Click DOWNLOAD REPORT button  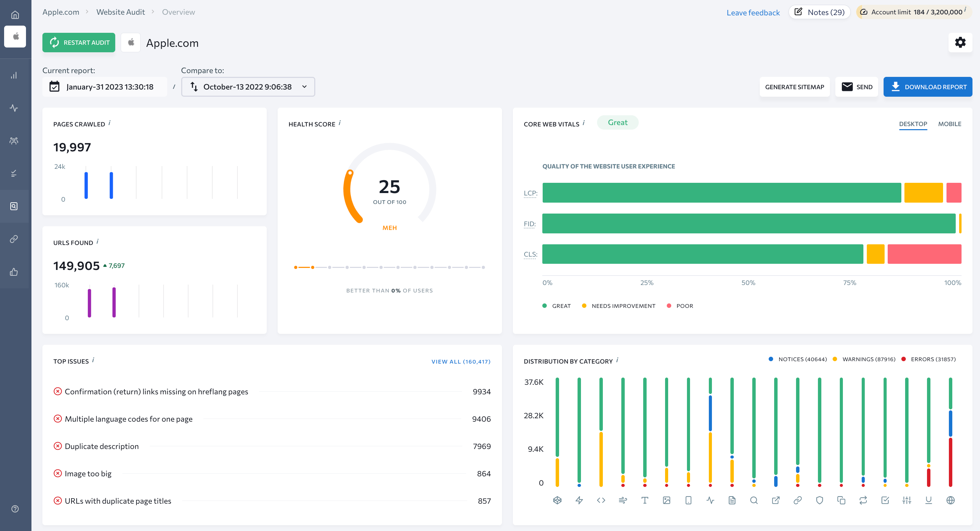[x=927, y=87]
